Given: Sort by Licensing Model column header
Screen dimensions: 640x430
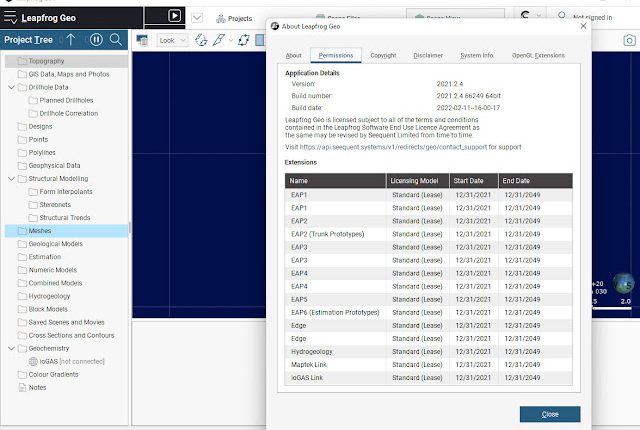Looking at the screenshot, I should click(418, 181).
